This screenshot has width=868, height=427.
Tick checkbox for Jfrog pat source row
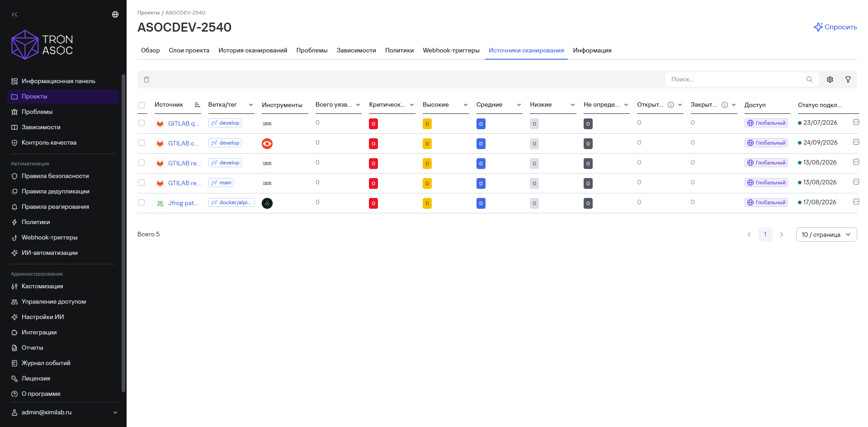pyautogui.click(x=142, y=202)
